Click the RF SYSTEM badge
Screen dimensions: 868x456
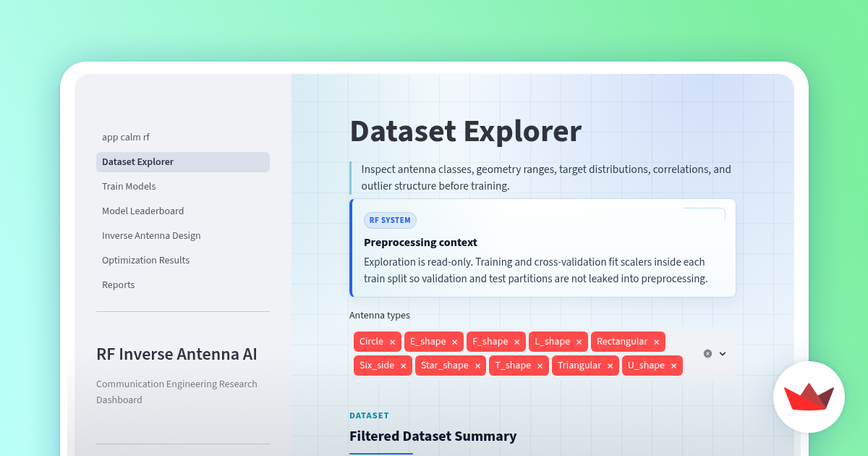pos(390,220)
